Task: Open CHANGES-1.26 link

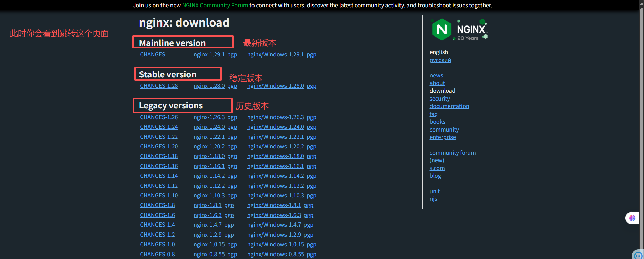Action: pyautogui.click(x=159, y=117)
